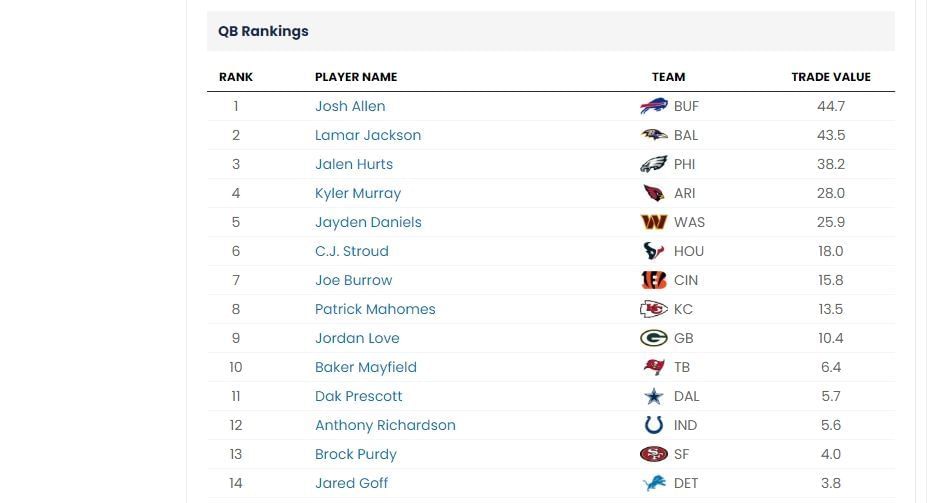The height and width of the screenshot is (503, 929).
Task: Select the Green Bay Packers G logo
Action: tap(654, 338)
